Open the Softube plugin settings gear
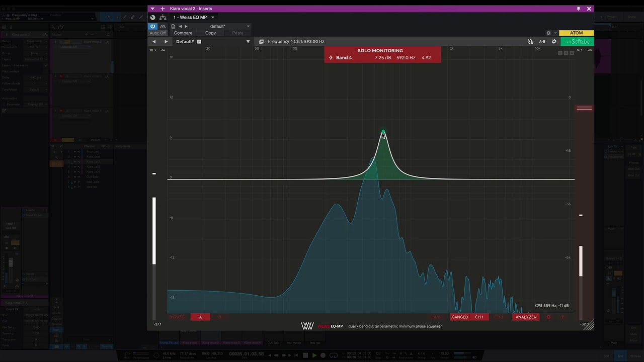The width and height of the screenshot is (644, 362). (x=554, y=42)
